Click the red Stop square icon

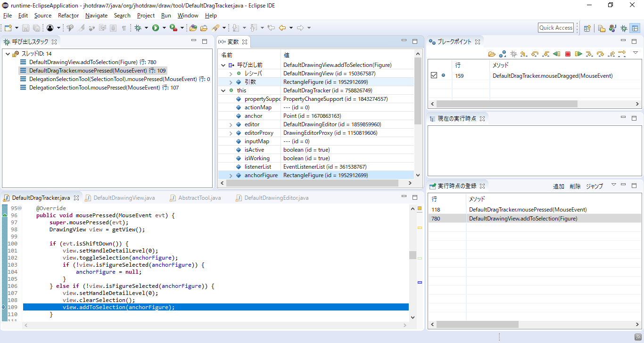coord(568,54)
